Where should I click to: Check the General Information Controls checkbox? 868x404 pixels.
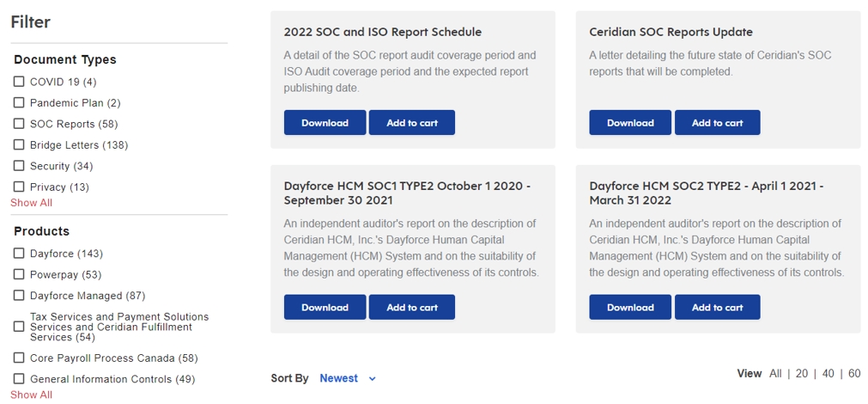(x=19, y=379)
